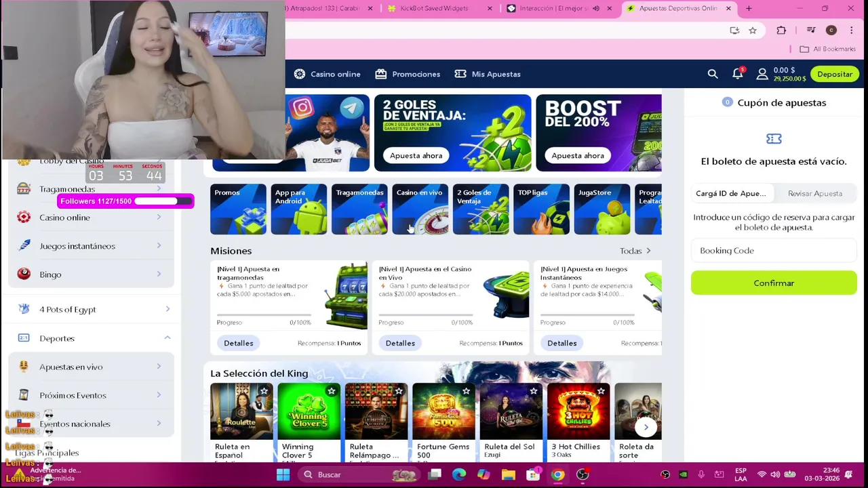Click the Mis Apuestas ticket icon
The height and width of the screenshot is (488, 868).
460,74
